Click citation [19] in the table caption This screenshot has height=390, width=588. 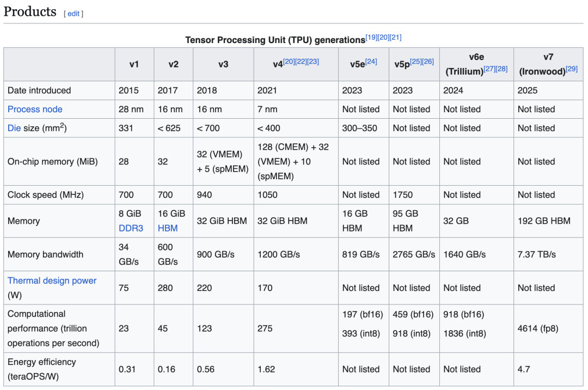pyautogui.click(x=371, y=38)
